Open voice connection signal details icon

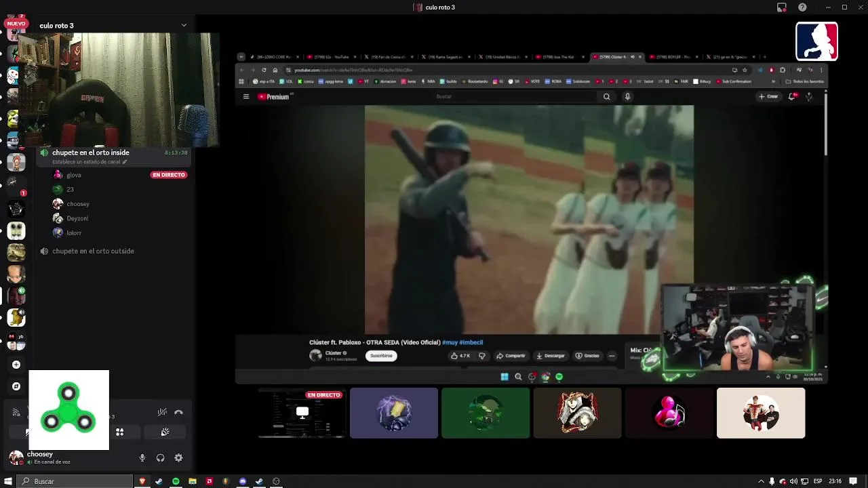(16, 412)
